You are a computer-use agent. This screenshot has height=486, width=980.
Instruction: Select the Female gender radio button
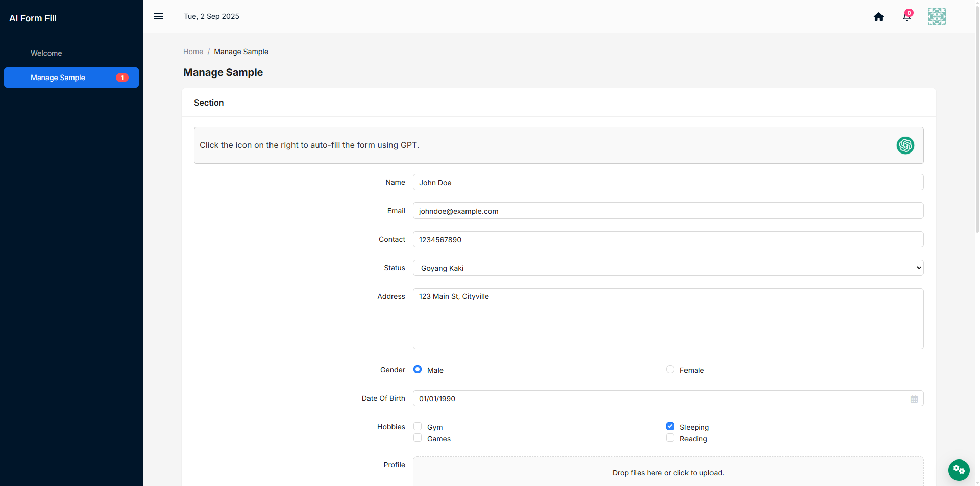tap(670, 369)
